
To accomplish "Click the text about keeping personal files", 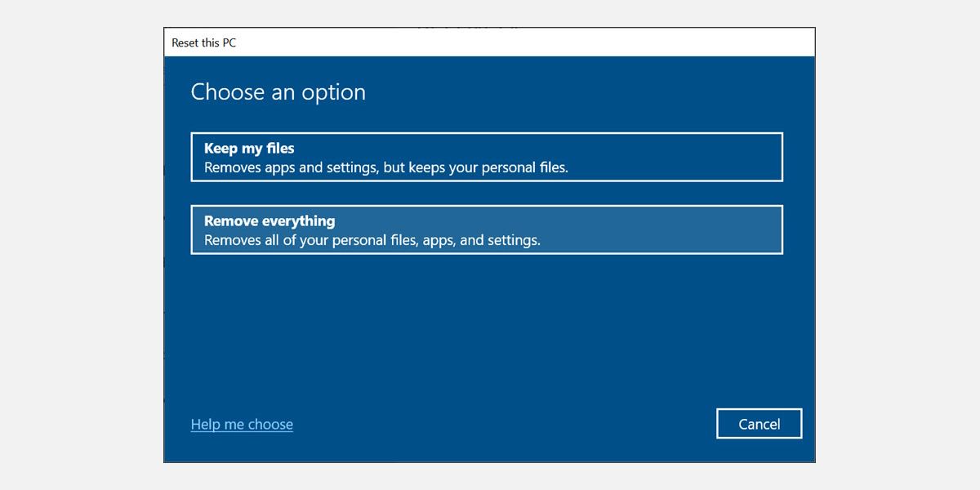I will coord(385,168).
